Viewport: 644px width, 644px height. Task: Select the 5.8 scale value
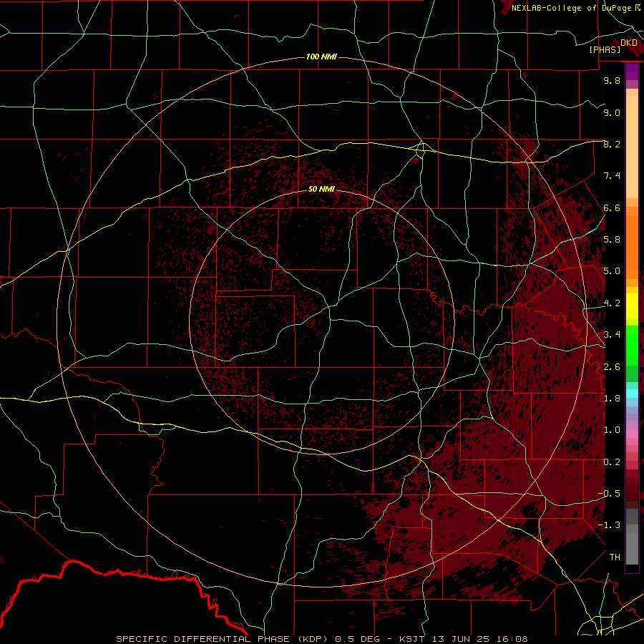(612, 240)
